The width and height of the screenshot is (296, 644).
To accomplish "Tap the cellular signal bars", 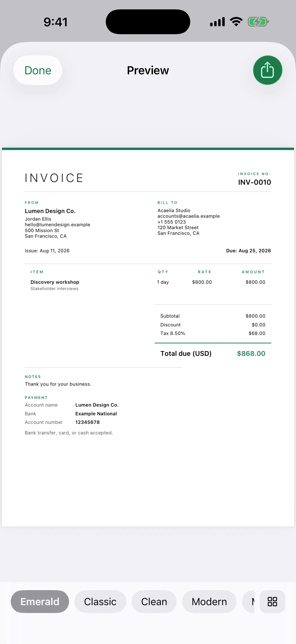I will coord(217,22).
